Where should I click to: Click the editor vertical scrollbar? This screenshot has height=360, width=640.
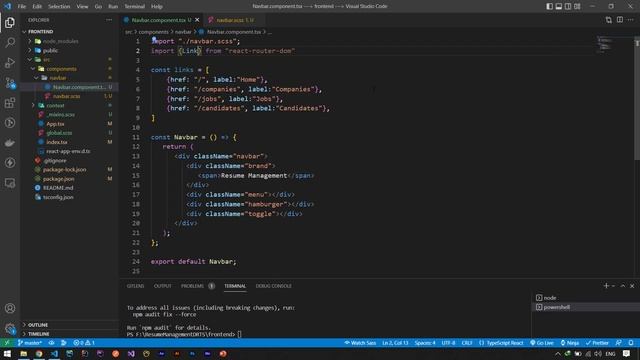[x=637, y=98]
